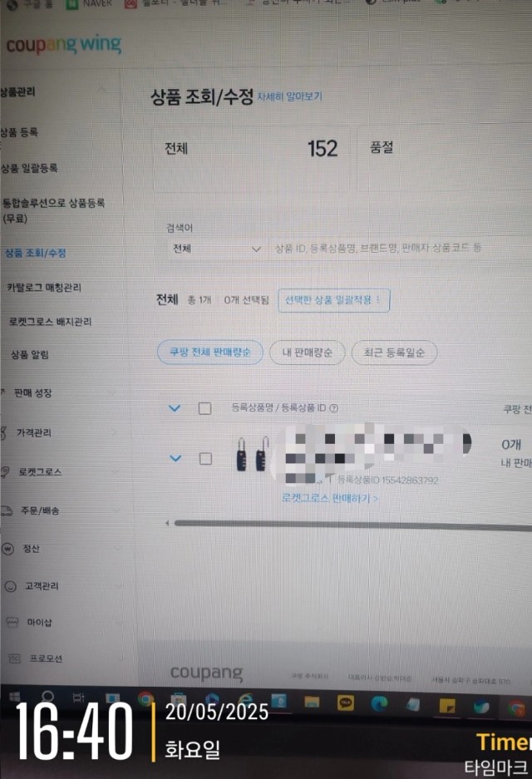This screenshot has width=532, height=779.
Task: Tick the select-all checkbox in table header
Action: coord(204,408)
